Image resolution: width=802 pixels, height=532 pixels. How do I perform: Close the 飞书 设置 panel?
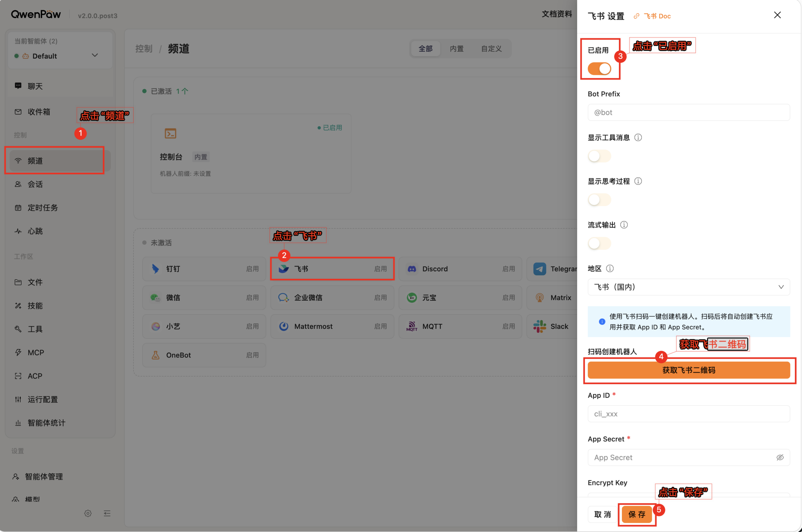(777, 15)
